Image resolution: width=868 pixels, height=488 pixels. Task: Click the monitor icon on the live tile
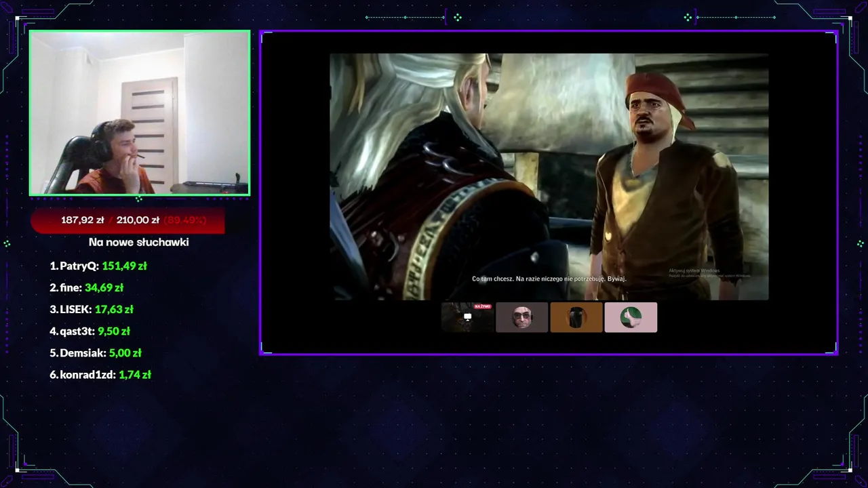467,317
